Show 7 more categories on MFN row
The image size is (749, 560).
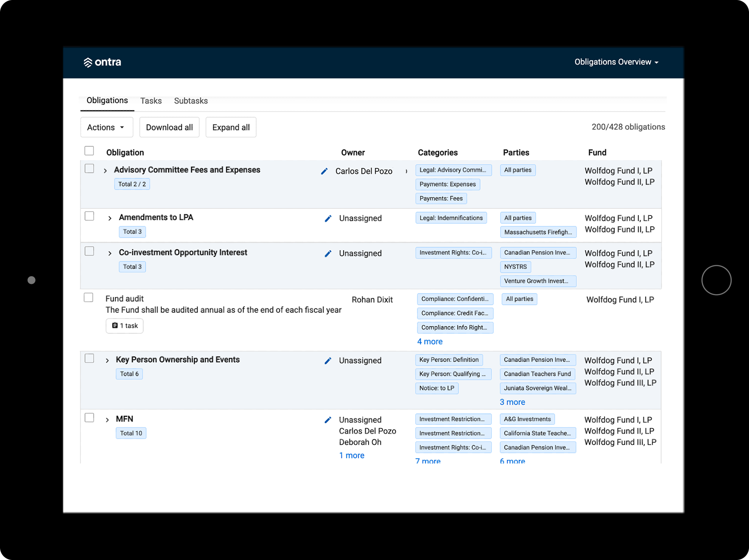point(428,461)
